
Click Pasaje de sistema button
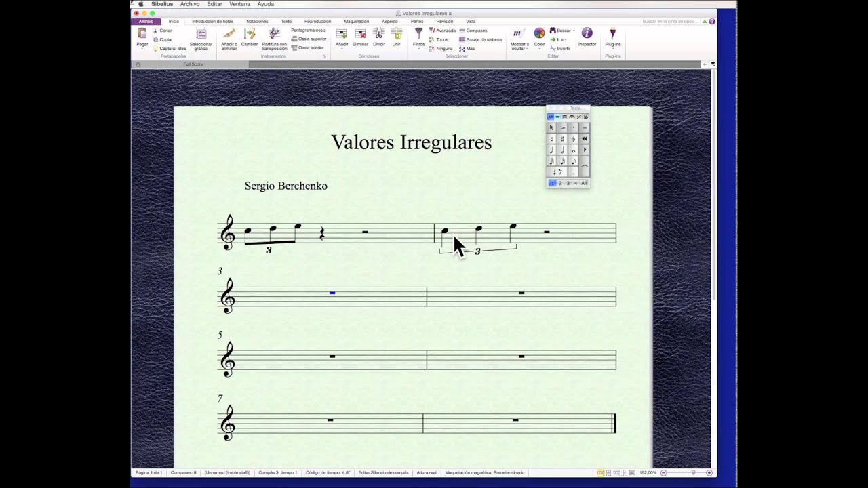(x=480, y=39)
